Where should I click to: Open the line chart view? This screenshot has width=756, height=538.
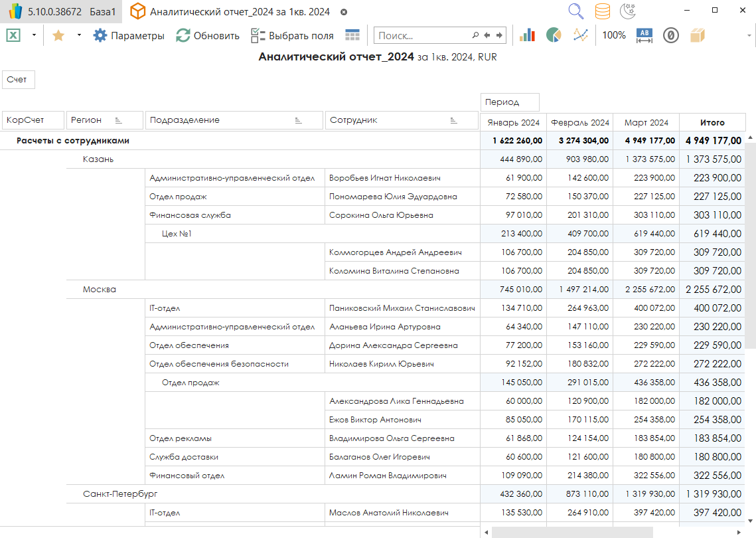coord(581,35)
